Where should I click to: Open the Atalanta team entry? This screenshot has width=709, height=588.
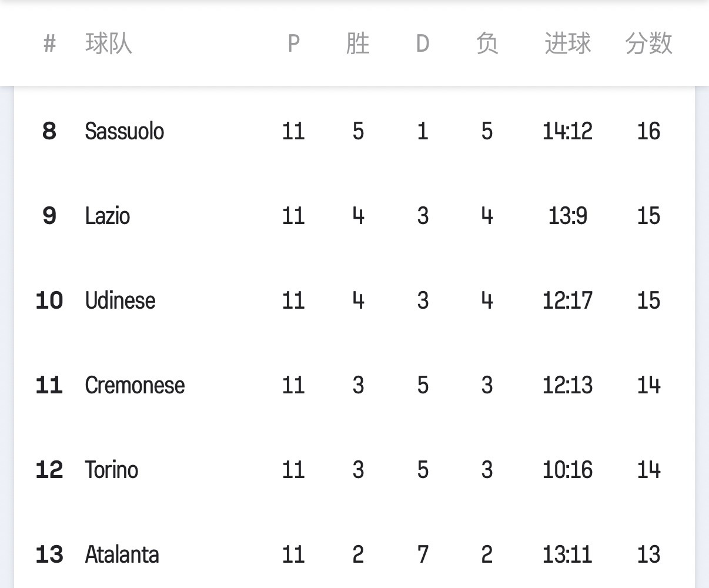tap(122, 554)
